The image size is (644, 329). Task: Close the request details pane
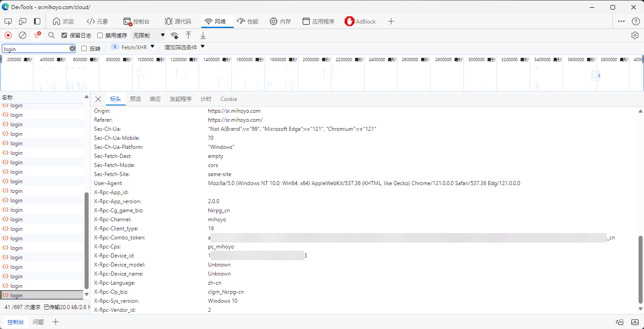pos(98,99)
